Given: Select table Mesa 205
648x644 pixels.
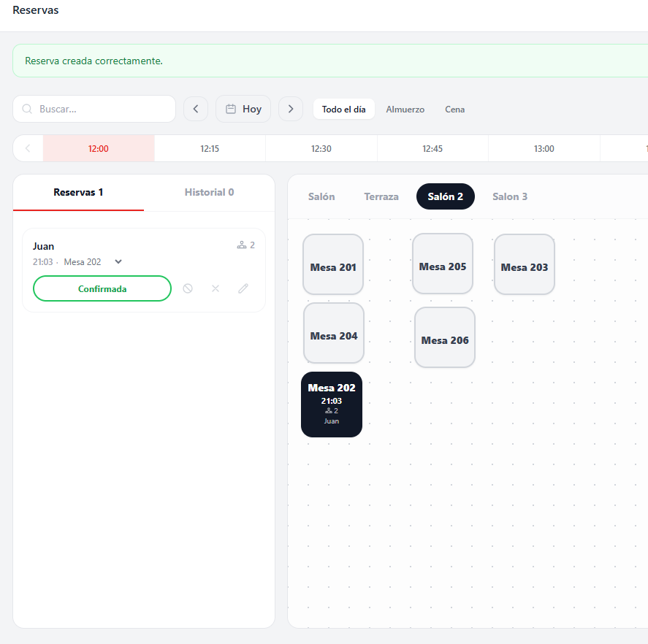Looking at the screenshot, I should click(x=443, y=264).
